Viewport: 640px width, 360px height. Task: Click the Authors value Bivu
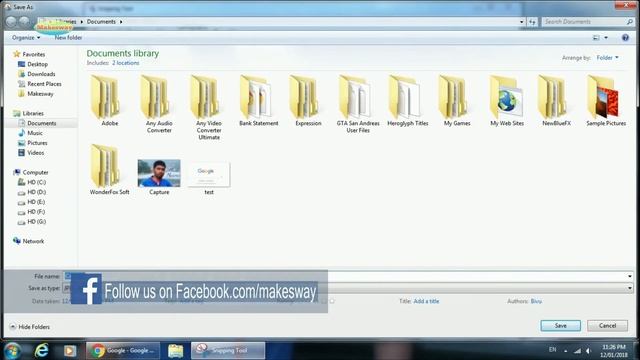pyautogui.click(x=536, y=301)
